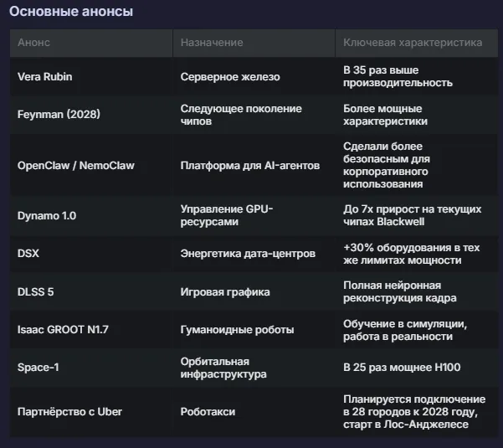503x448 pixels.
Task: Click the 'В 25 раз мощнее H100' cell
Action: tap(417, 368)
